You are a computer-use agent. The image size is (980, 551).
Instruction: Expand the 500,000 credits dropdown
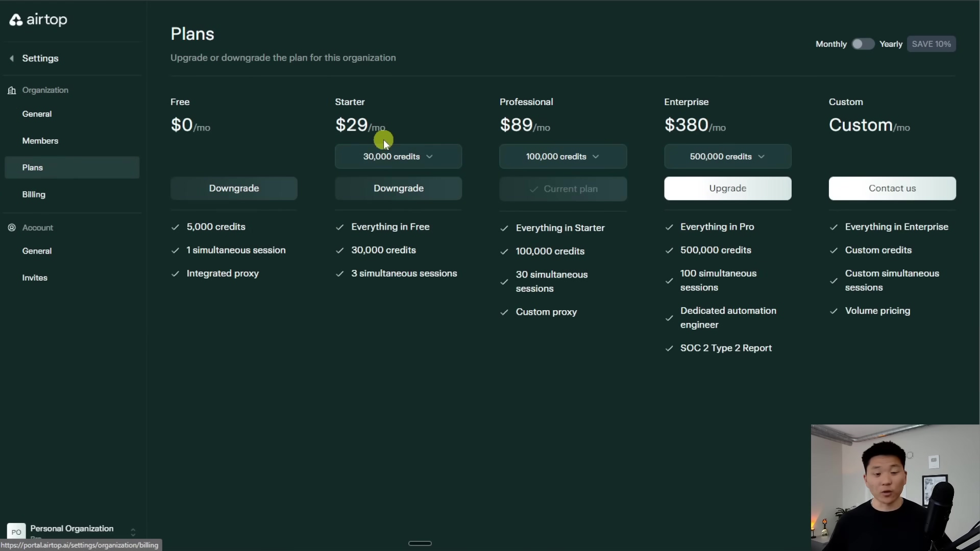point(727,157)
